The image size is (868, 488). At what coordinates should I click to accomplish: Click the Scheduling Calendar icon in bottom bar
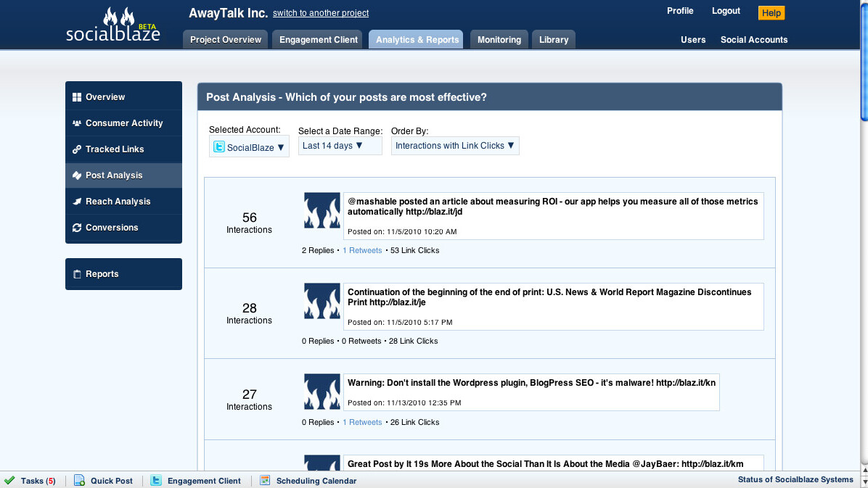point(265,480)
